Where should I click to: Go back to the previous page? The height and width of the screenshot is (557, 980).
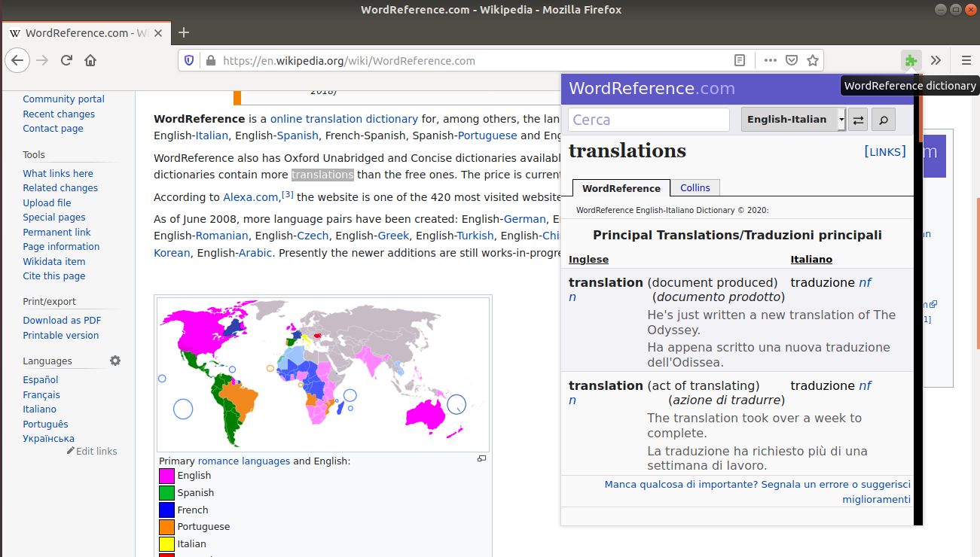tap(17, 60)
